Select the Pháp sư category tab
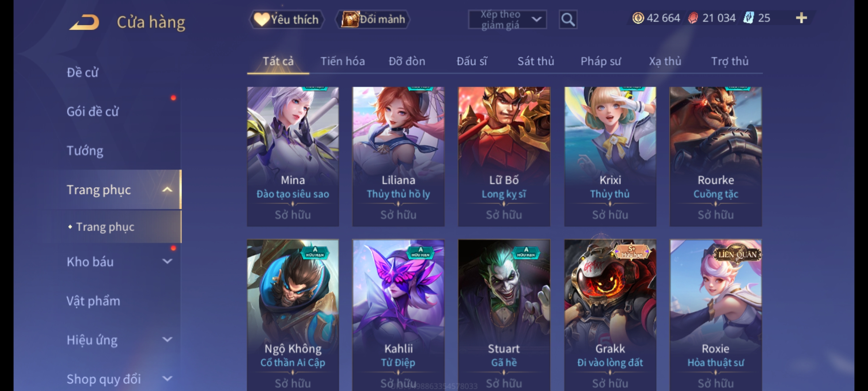The height and width of the screenshot is (391, 868). click(601, 61)
